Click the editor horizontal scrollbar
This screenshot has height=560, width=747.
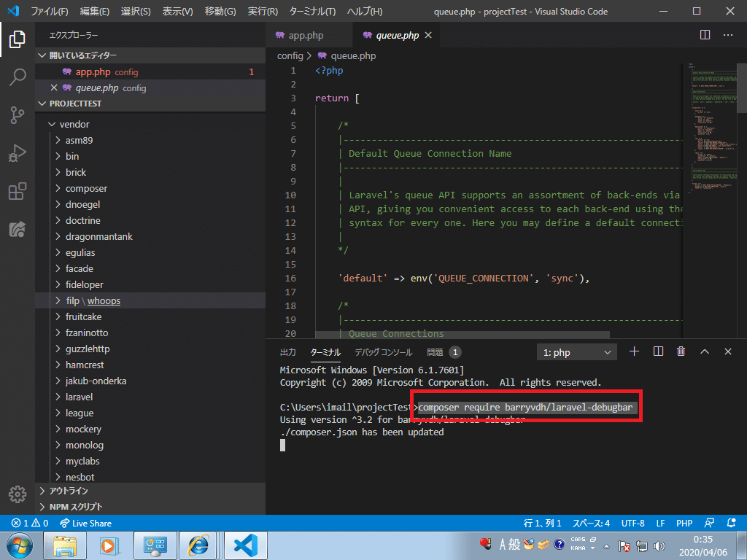[462, 335]
